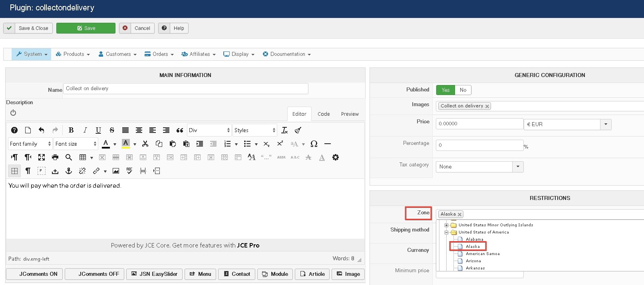Clear formatting from the selection
Image resolution: width=644 pixels, height=285 pixels.
284,130
